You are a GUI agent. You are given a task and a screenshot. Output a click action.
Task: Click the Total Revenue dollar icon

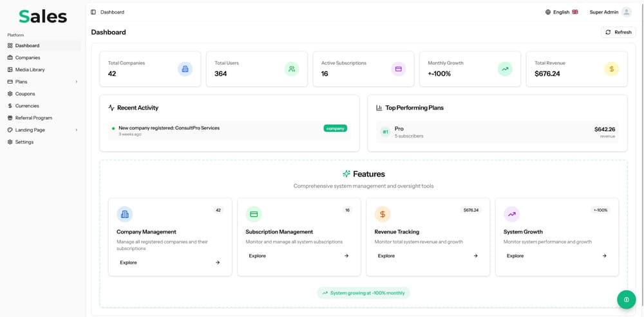[611, 69]
